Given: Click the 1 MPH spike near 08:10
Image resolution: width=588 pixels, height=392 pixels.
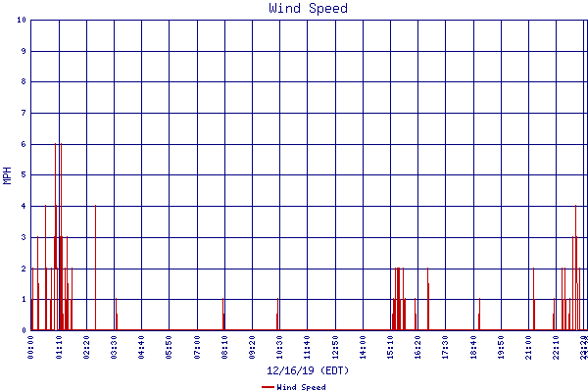Looking at the screenshot, I should click(223, 315).
